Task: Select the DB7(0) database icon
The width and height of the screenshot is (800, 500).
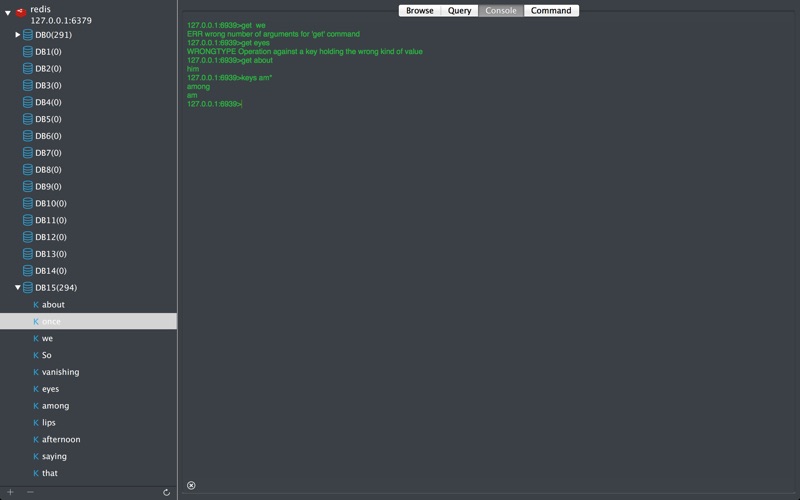Action: 28,153
